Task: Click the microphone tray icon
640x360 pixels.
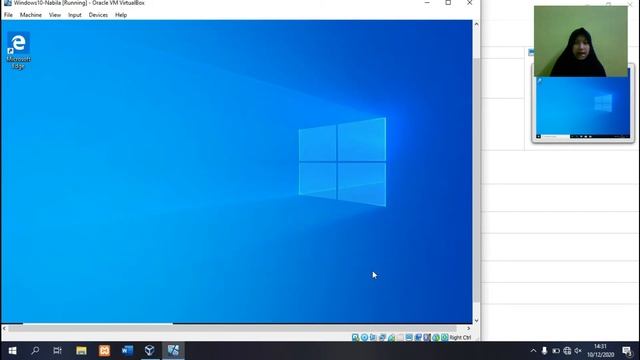Action: point(544,351)
